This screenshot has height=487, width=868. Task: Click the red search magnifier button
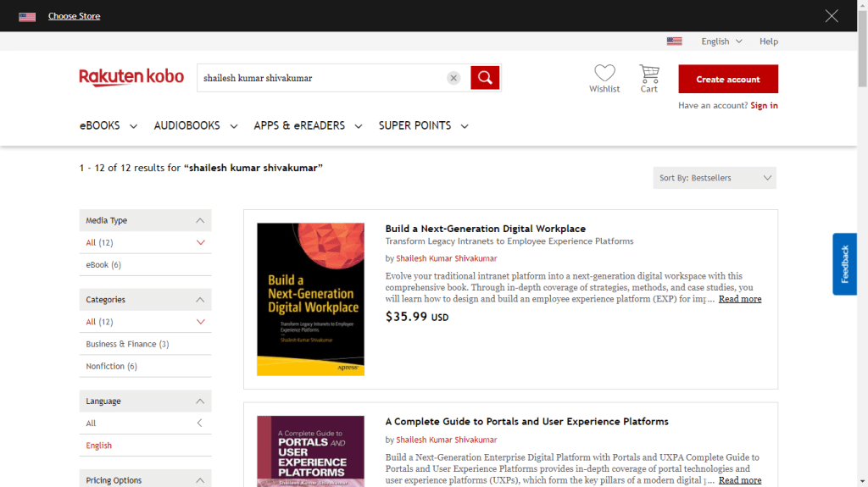[x=485, y=78]
